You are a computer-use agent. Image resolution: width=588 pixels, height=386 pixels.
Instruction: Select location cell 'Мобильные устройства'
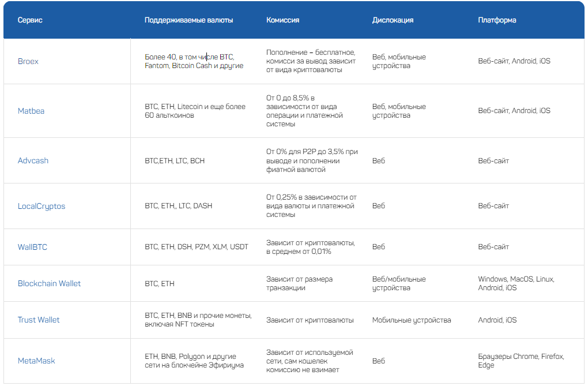pyautogui.click(x=412, y=320)
